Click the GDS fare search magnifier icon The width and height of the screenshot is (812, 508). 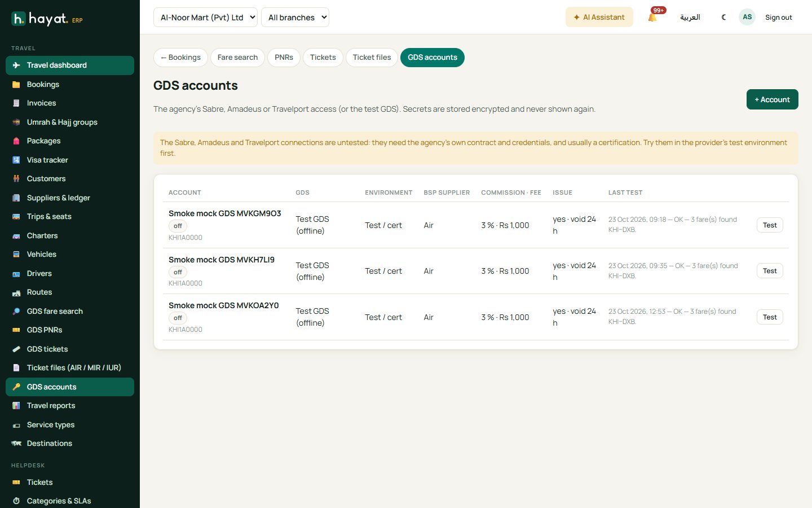point(16,312)
